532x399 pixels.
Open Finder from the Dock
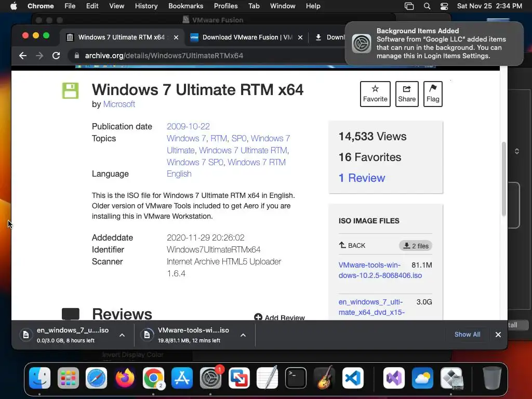39,378
